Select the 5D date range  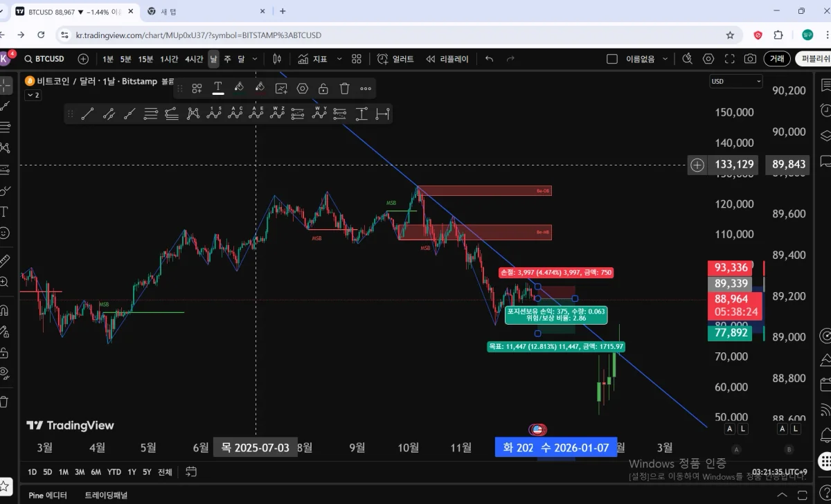pyautogui.click(x=48, y=472)
